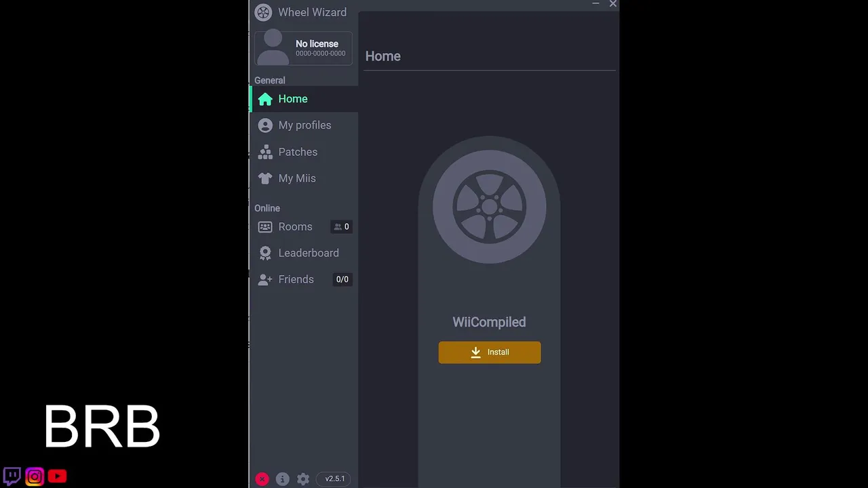Open the info icon at bottom

tap(283, 479)
